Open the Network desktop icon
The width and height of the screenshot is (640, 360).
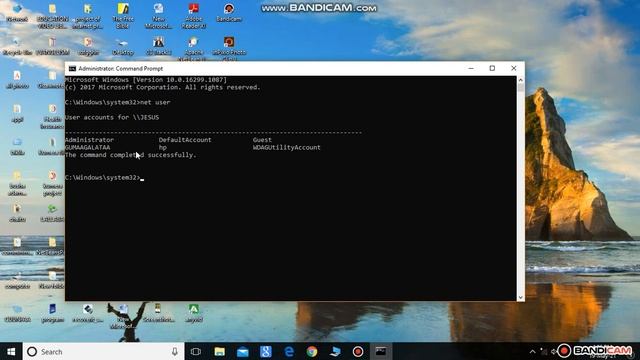click(17, 12)
